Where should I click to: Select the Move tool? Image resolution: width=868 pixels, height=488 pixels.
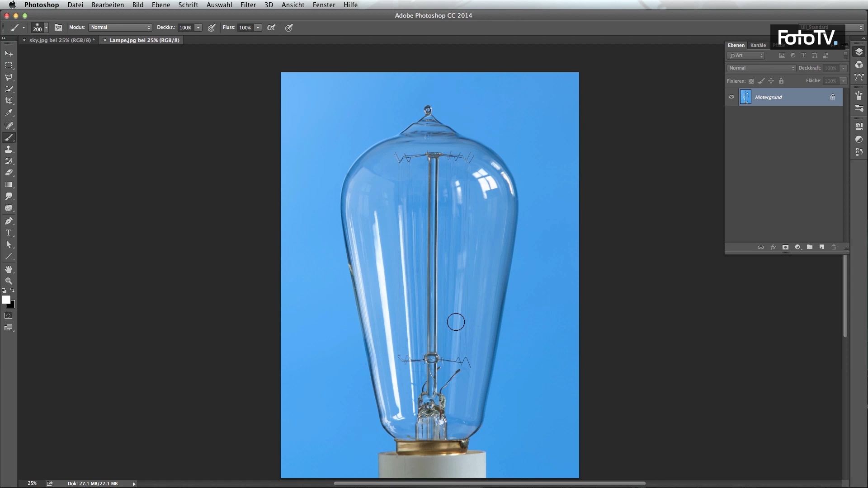tap(9, 54)
